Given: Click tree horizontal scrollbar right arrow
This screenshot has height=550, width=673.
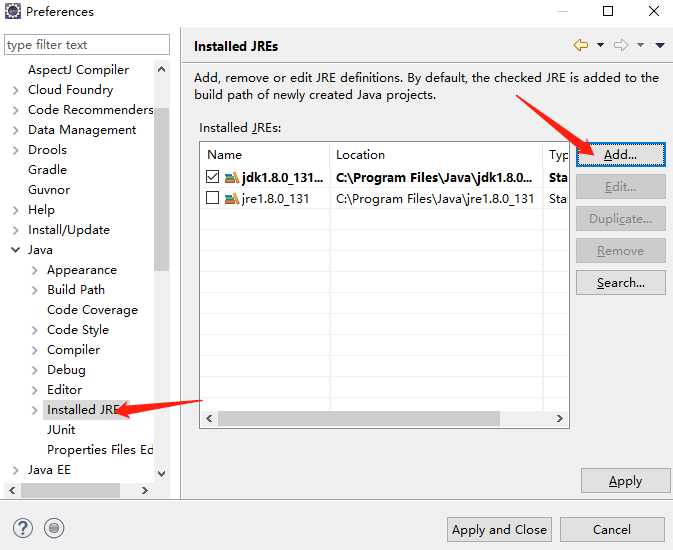Looking at the screenshot, I should point(145,490).
